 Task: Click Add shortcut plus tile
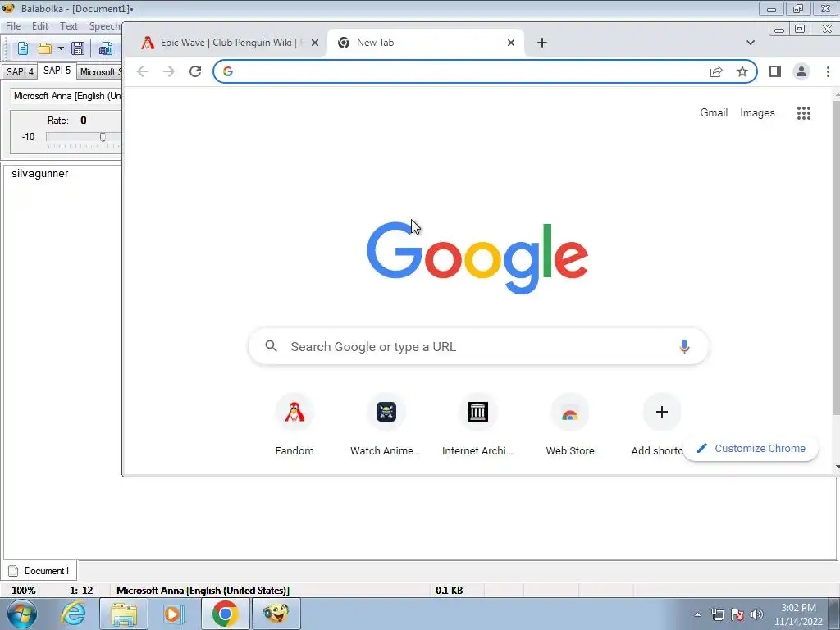pyautogui.click(x=662, y=412)
